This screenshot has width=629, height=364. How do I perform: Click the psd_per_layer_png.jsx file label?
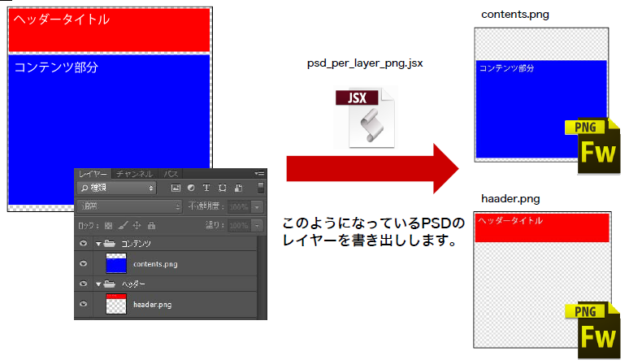tap(365, 63)
